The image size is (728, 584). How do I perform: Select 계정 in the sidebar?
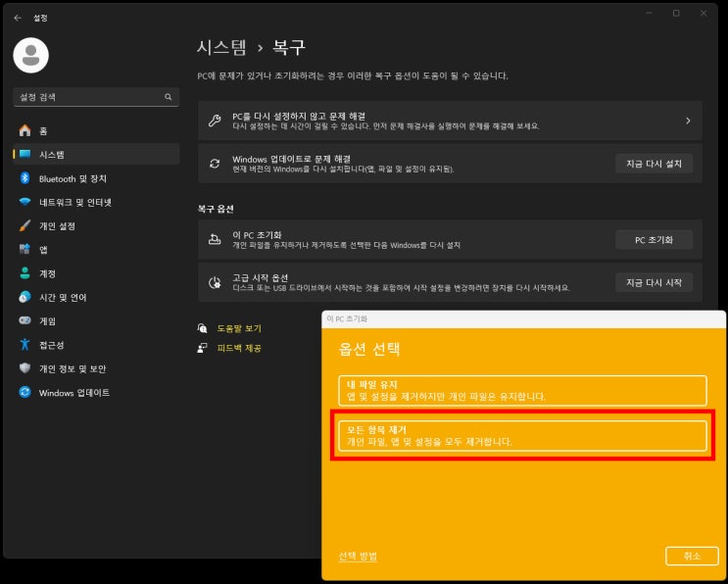click(96, 273)
